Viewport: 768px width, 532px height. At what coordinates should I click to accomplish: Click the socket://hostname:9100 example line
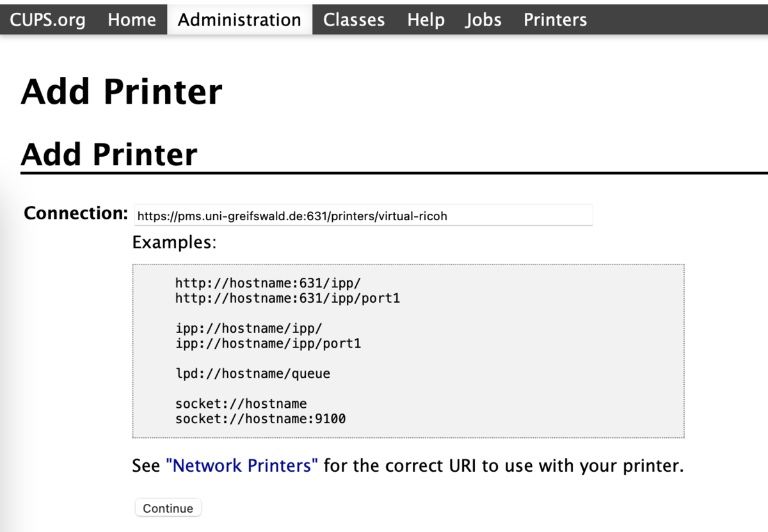pyautogui.click(x=260, y=419)
